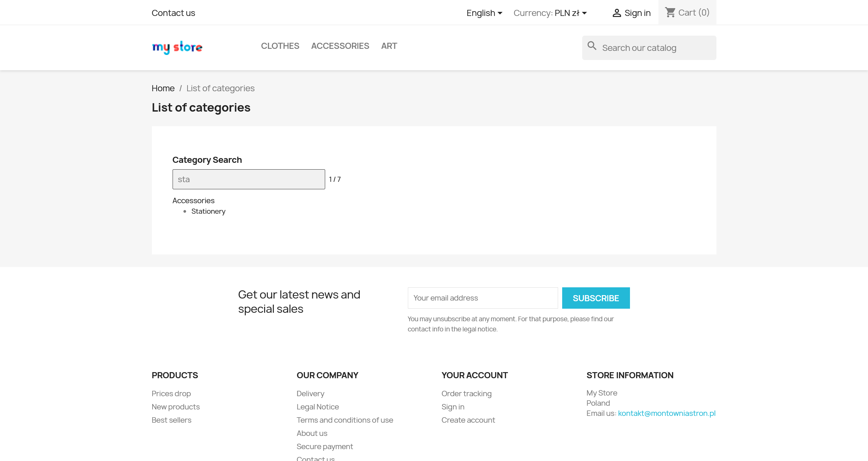Open the my store logo homepage

pos(177,47)
